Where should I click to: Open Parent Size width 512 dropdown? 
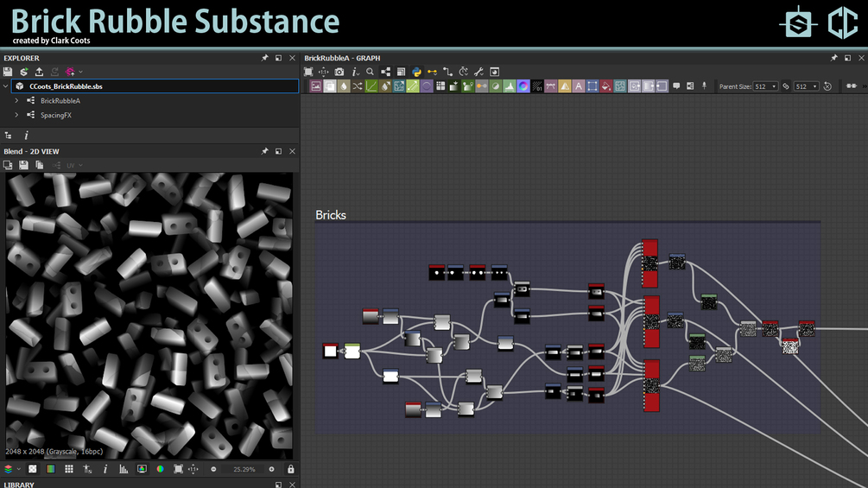click(765, 86)
